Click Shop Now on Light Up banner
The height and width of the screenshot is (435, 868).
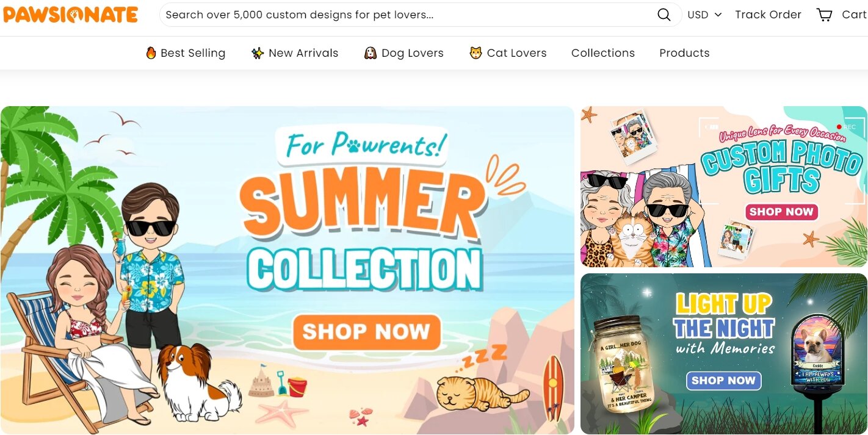click(723, 381)
